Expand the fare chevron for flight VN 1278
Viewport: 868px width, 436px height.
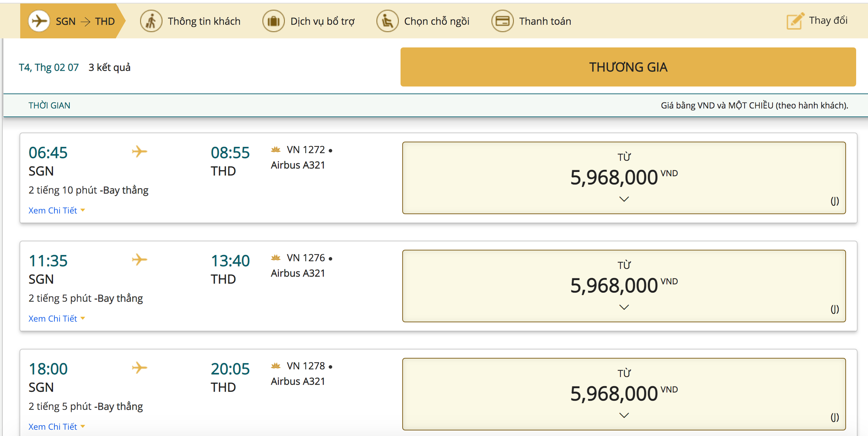[624, 415]
